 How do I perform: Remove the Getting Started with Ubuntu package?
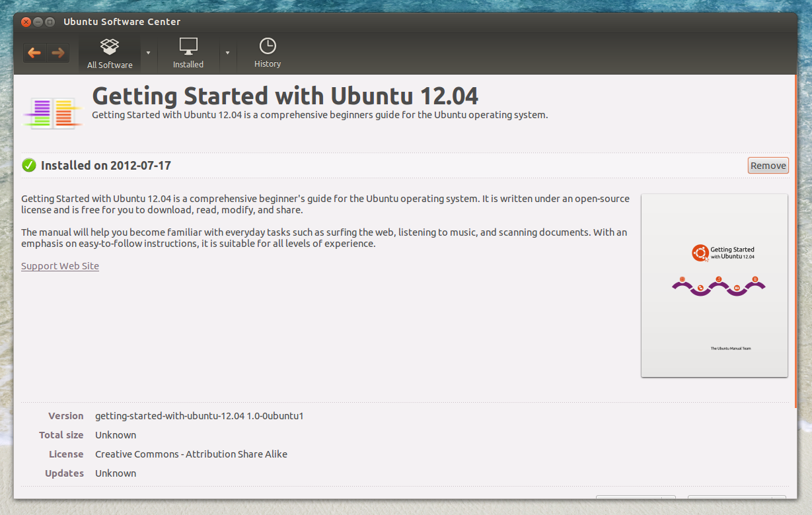click(x=768, y=166)
